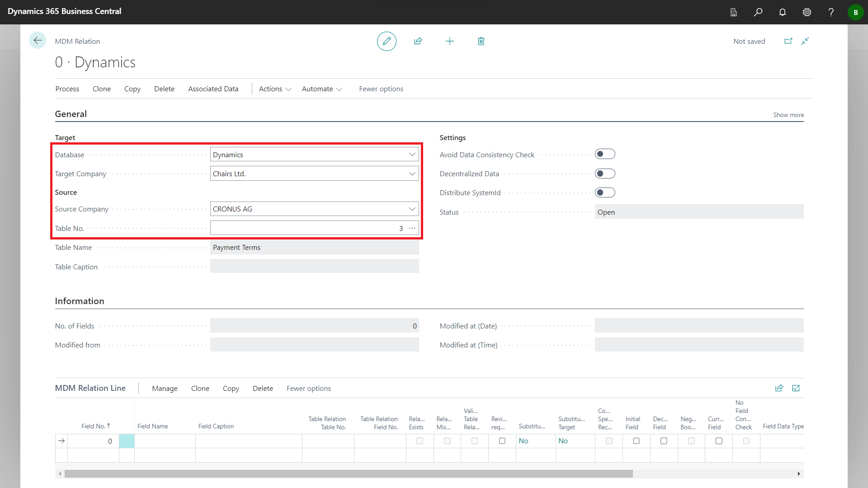Go back using the arrow button

[38, 41]
